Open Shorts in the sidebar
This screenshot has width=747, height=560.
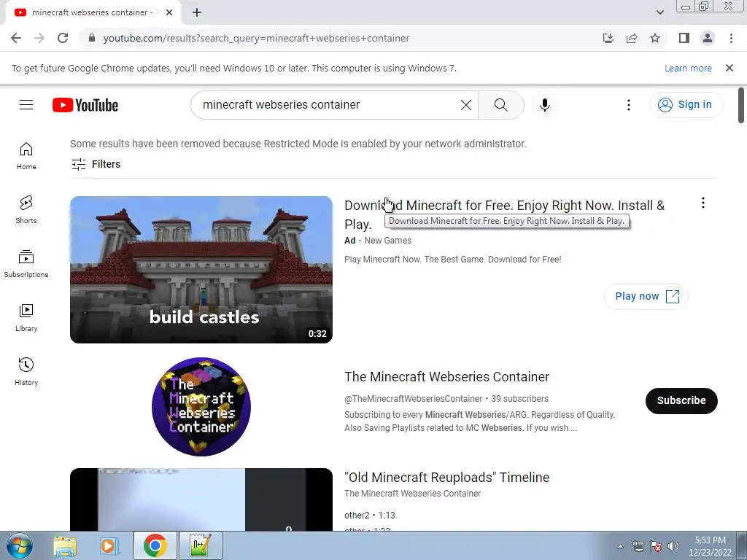tap(26, 210)
